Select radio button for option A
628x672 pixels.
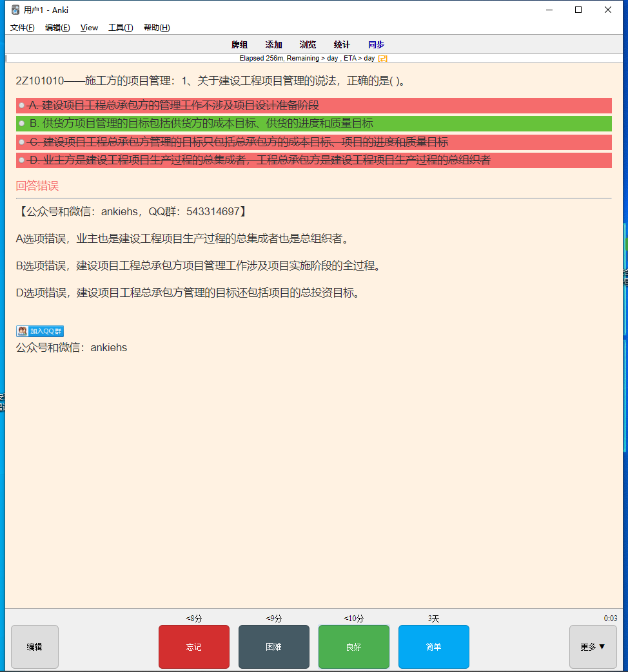tap(21, 106)
